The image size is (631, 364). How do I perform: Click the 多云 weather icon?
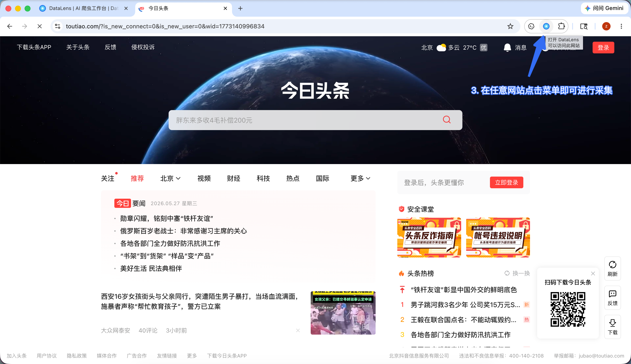(441, 47)
